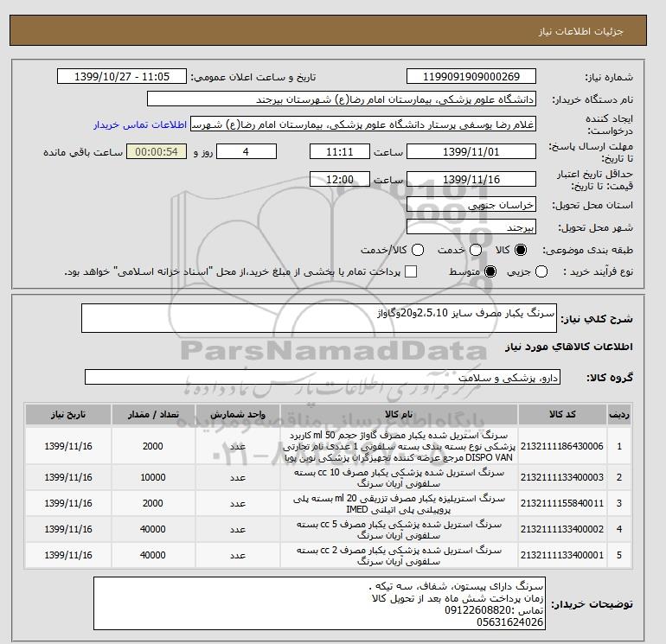Select product code 213211155840011
This screenshot has width=666, height=644.
[562, 503]
